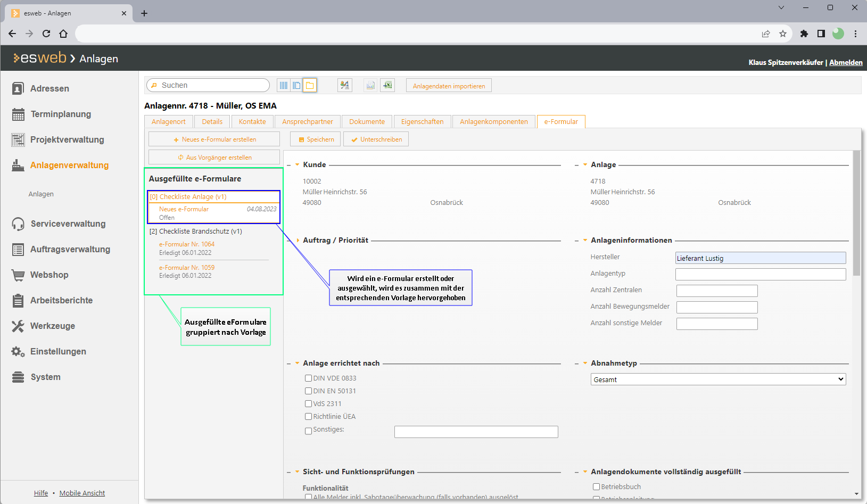Open Adressen module icon
This screenshot has height=504, width=867.
pos(18,88)
